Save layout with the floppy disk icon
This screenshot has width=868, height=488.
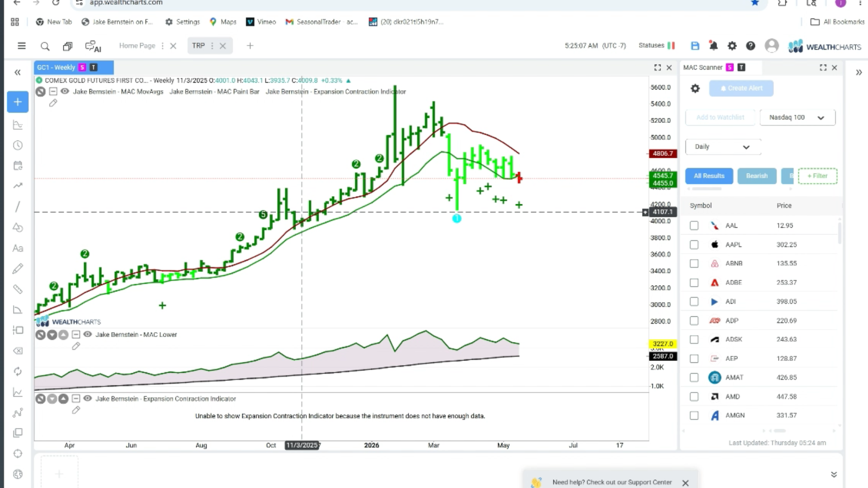(x=695, y=46)
